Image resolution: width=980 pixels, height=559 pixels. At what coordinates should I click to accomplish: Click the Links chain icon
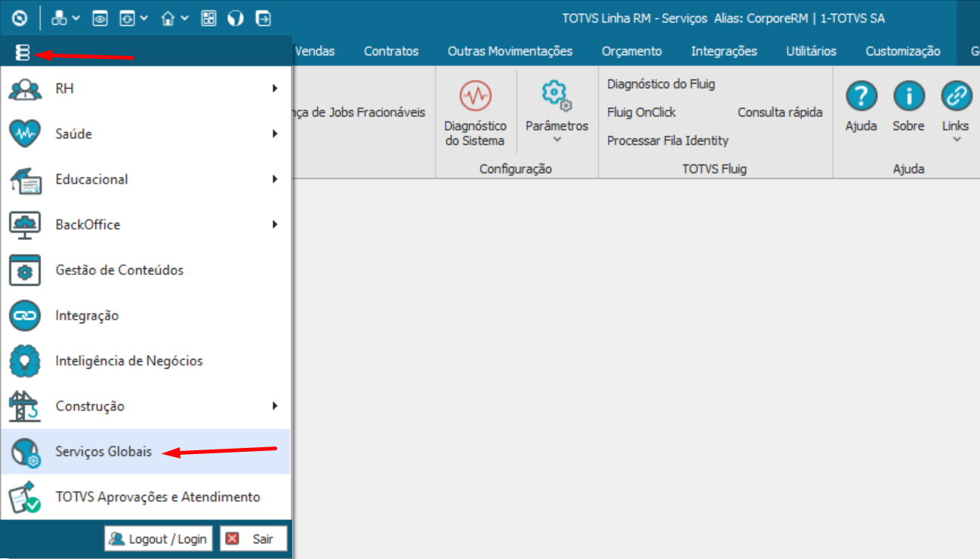pos(956,97)
